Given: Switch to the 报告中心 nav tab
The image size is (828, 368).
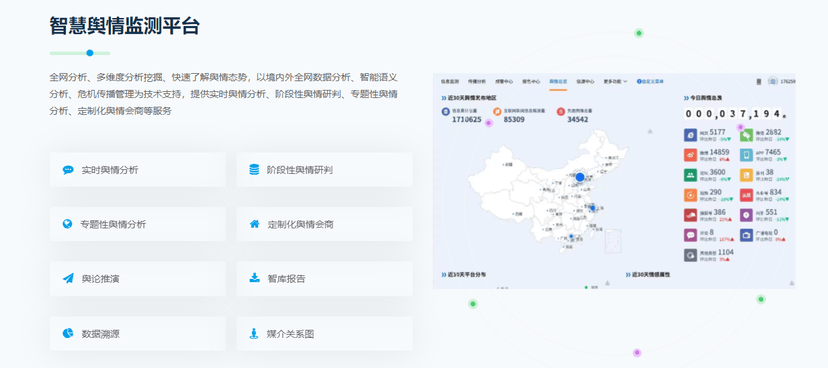Looking at the screenshot, I should tap(531, 82).
